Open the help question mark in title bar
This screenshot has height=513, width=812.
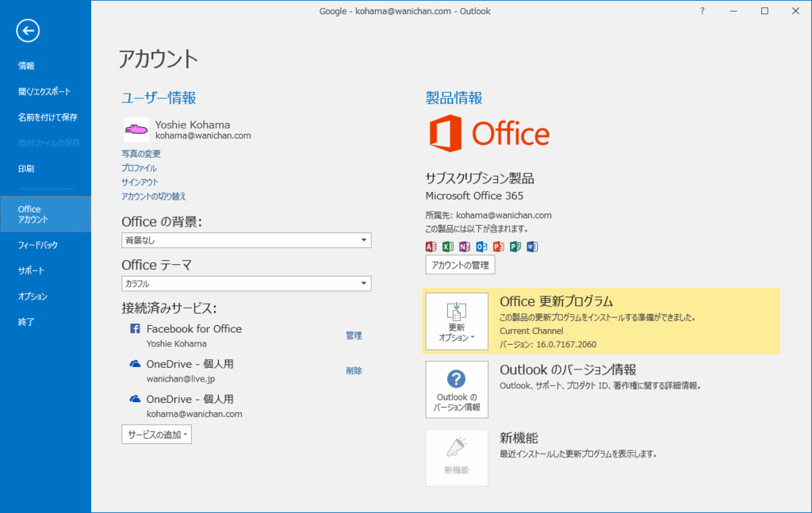(703, 11)
